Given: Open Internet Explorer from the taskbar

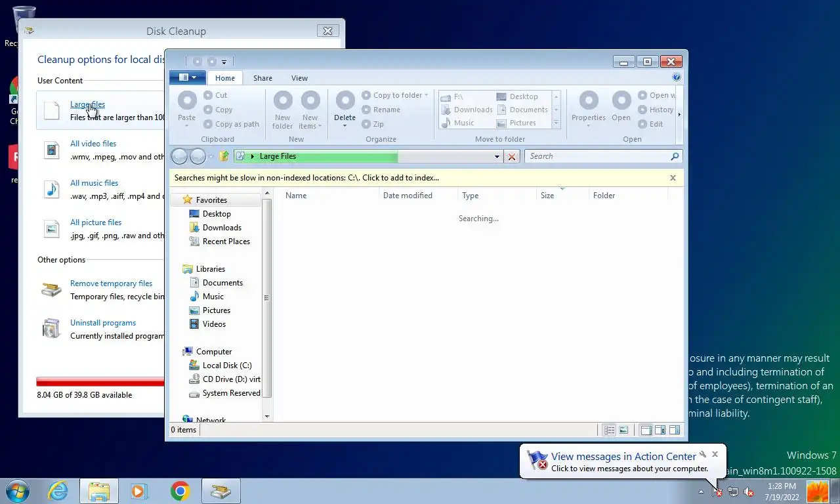Looking at the screenshot, I should coord(58,491).
